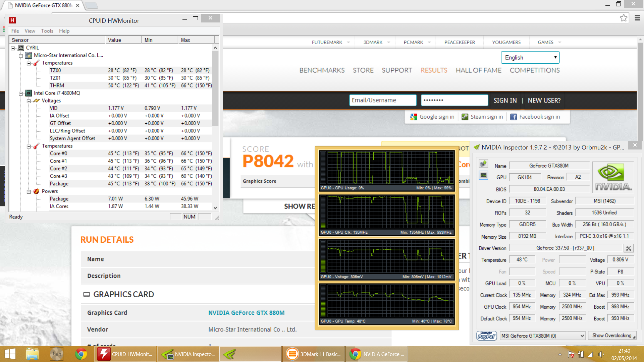This screenshot has width=644, height=362.
Task: Click the Google sign in icon
Action: (x=414, y=117)
